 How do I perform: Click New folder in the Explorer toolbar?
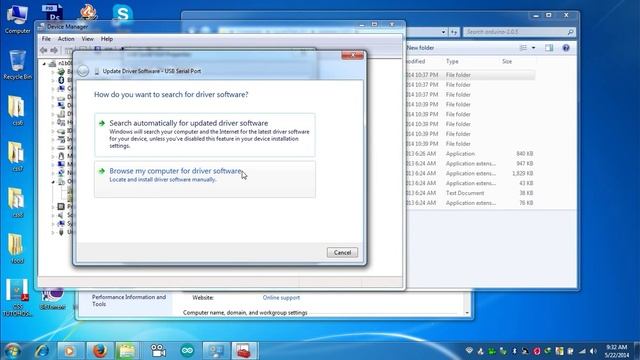point(420,48)
